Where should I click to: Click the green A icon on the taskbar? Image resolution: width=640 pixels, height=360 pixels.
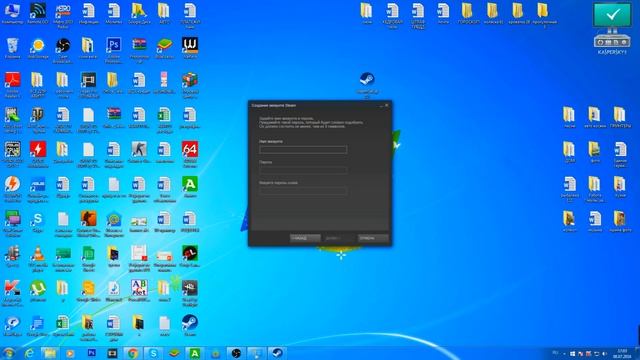(x=195, y=353)
